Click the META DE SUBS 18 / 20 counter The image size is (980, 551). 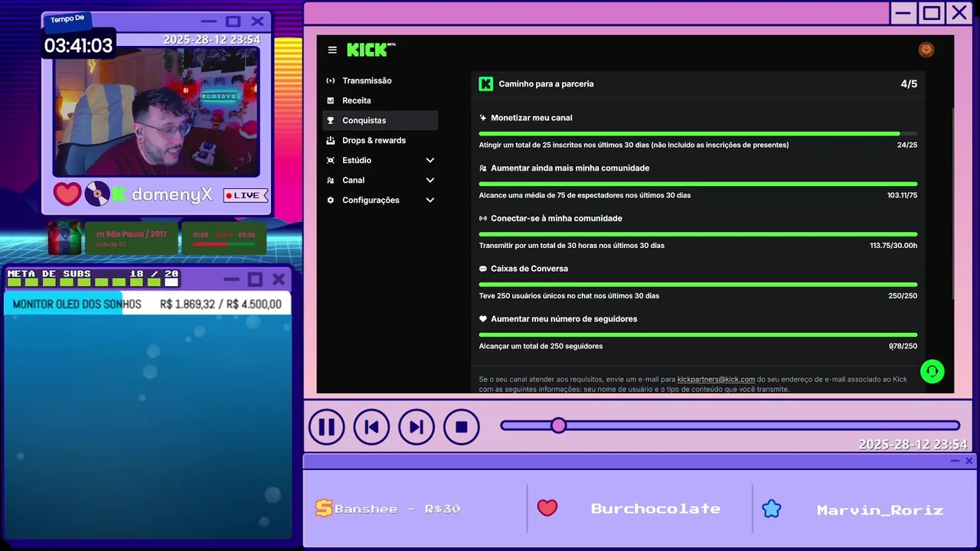point(93,278)
